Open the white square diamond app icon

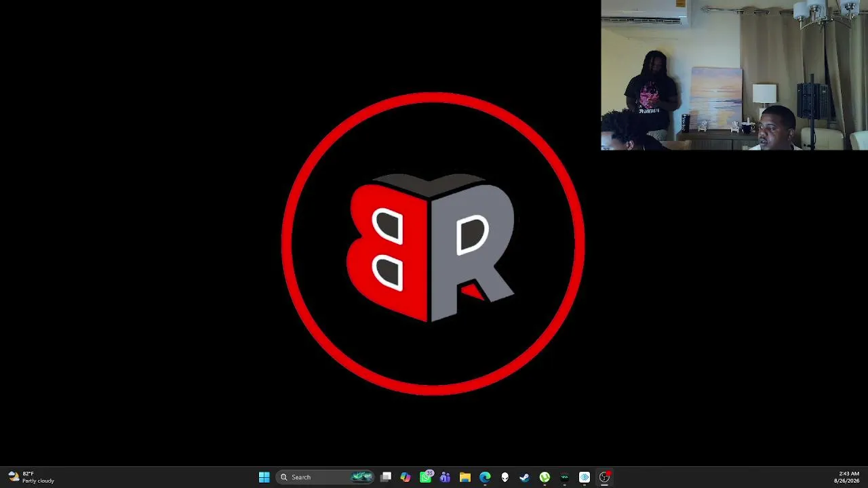coord(585,477)
